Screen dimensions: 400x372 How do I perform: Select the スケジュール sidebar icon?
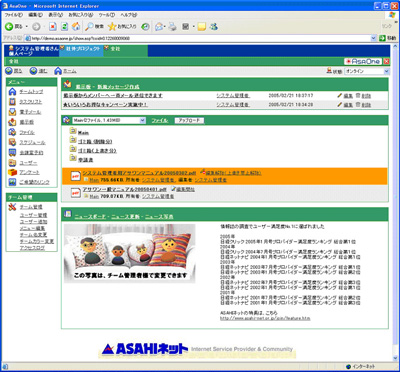tap(12, 142)
